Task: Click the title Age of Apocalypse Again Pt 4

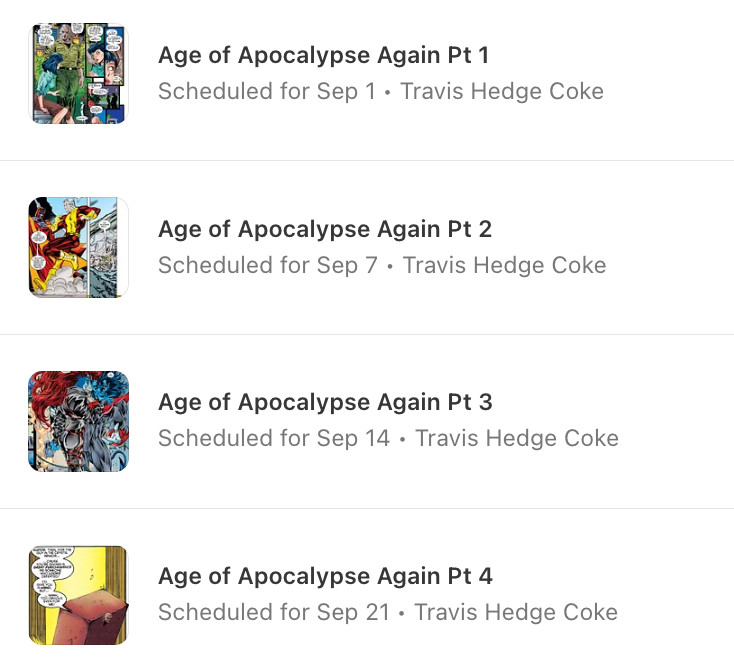Action: (x=325, y=576)
